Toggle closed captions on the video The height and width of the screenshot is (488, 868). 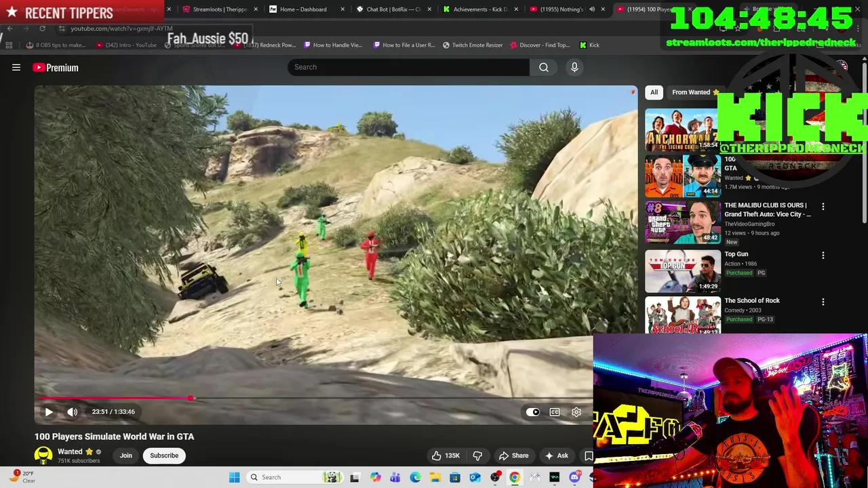click(555, 411)
